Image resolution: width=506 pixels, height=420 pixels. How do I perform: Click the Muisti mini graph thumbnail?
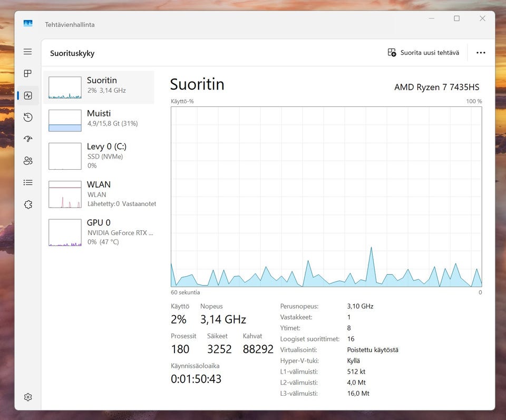tap(65, 121)
